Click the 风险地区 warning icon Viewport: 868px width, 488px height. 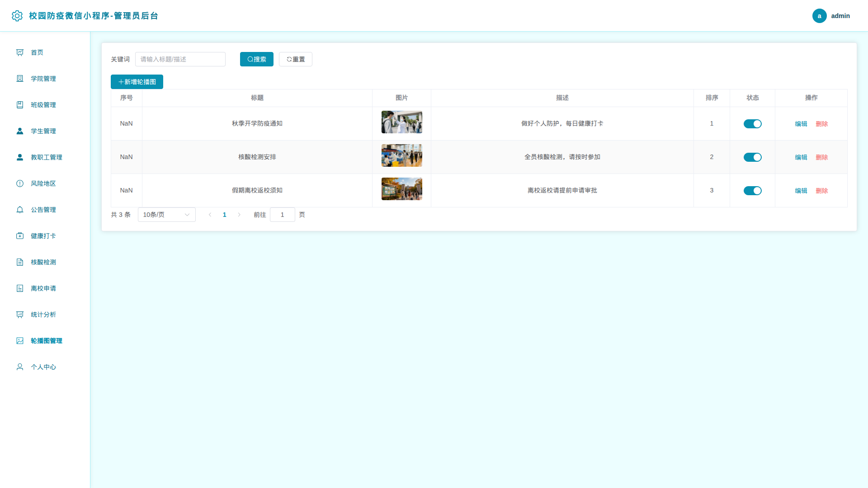(20, 183)
